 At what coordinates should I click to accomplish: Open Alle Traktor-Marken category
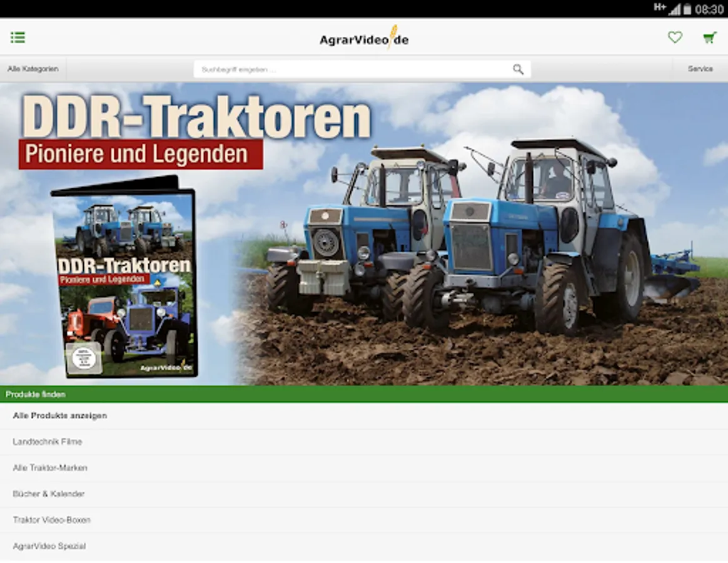[364, 468]
